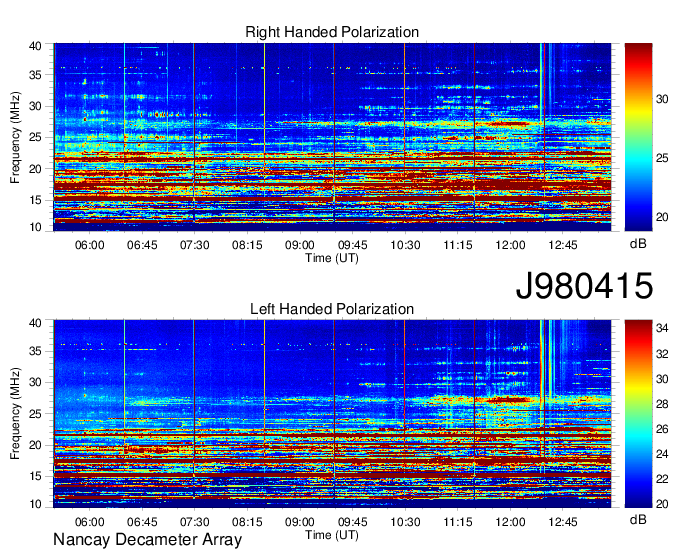The height and width of the screenshot is (552, 680).
Task: Click the 08:15 tick label on bottom plot
Action: point(247,522)
